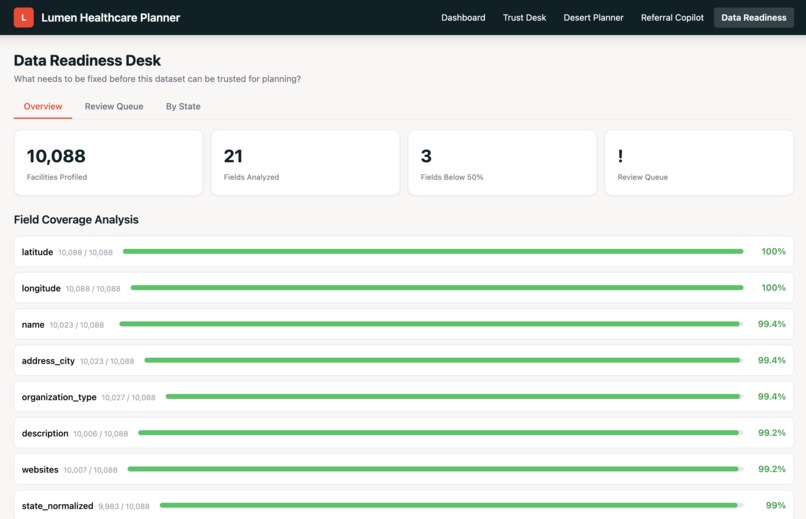806x519 pixels.
Task: Go to Desert Planner page
Action: coord(593,17)
